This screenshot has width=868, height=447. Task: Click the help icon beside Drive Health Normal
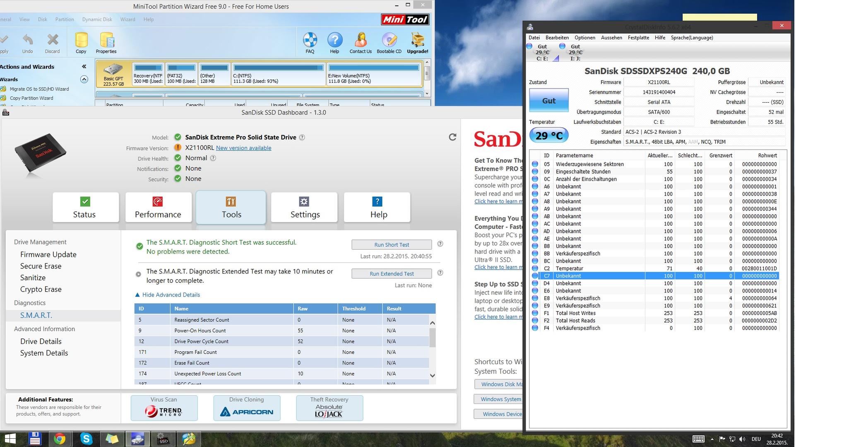click(213, 158)
